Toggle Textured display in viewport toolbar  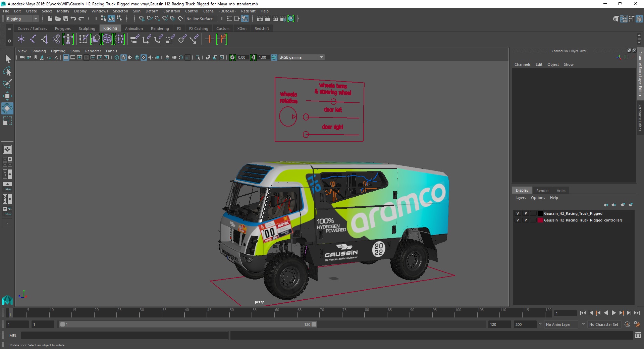pos(144,57)
